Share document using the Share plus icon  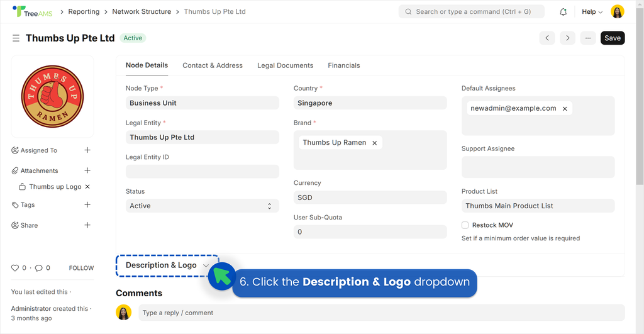(x=87, y=225)
